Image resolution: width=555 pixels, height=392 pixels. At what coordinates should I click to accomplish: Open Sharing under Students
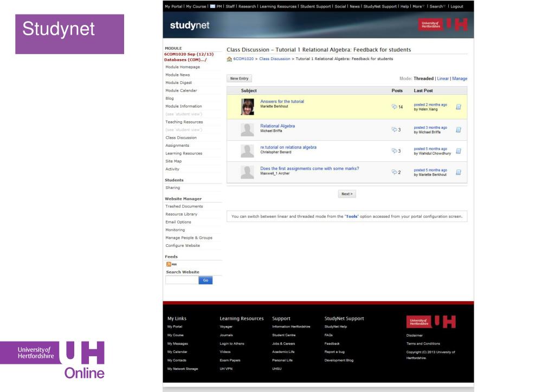173,188
